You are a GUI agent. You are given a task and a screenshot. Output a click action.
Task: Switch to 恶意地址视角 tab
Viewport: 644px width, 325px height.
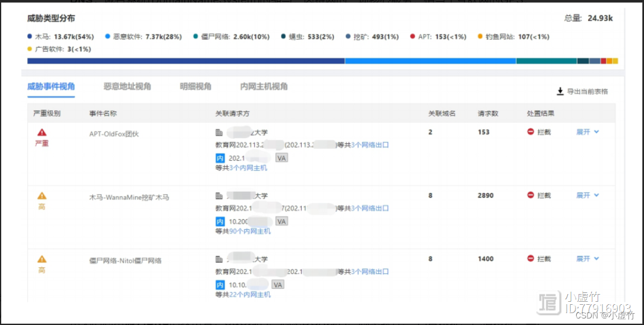pos(127,87)
